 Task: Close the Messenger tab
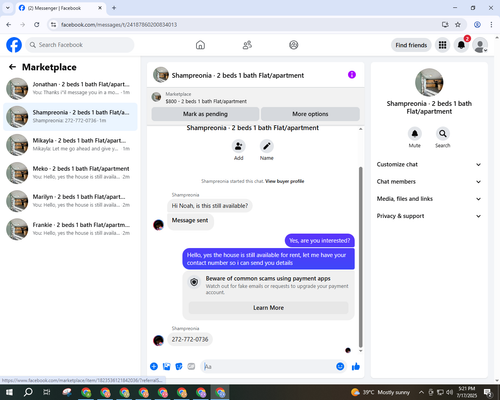tap(100, 8)
